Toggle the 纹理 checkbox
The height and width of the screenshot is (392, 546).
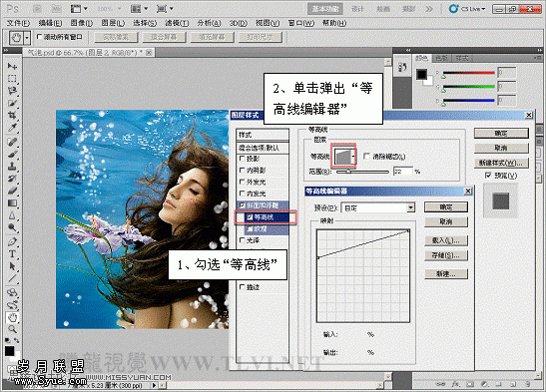tap(250, 228)
